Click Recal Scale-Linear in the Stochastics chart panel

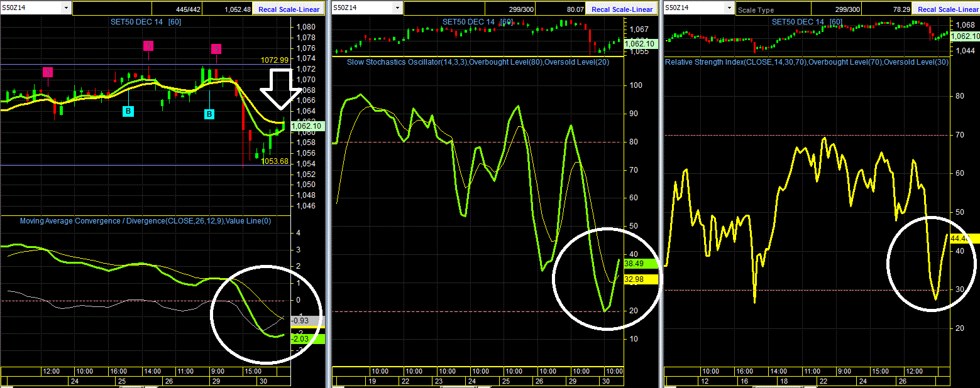(x=622, y=9)
